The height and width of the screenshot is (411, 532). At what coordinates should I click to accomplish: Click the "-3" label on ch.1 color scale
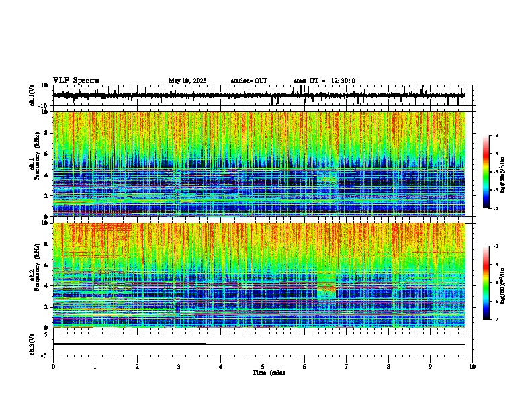[x=495, y=135]
